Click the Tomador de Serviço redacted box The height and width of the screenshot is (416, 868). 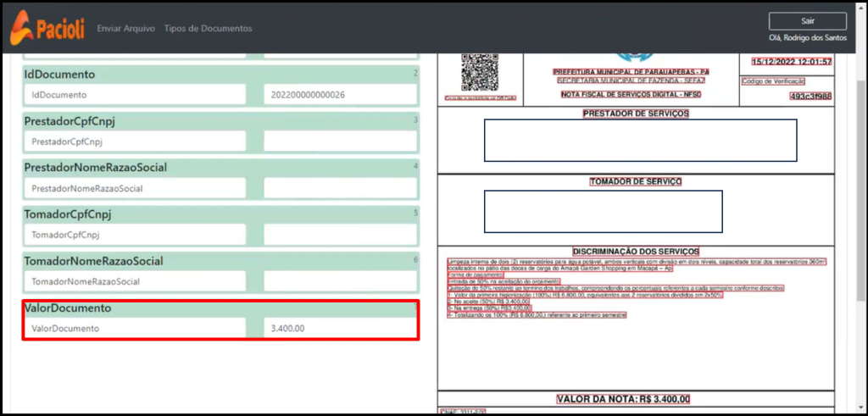(x=604, y=211)
